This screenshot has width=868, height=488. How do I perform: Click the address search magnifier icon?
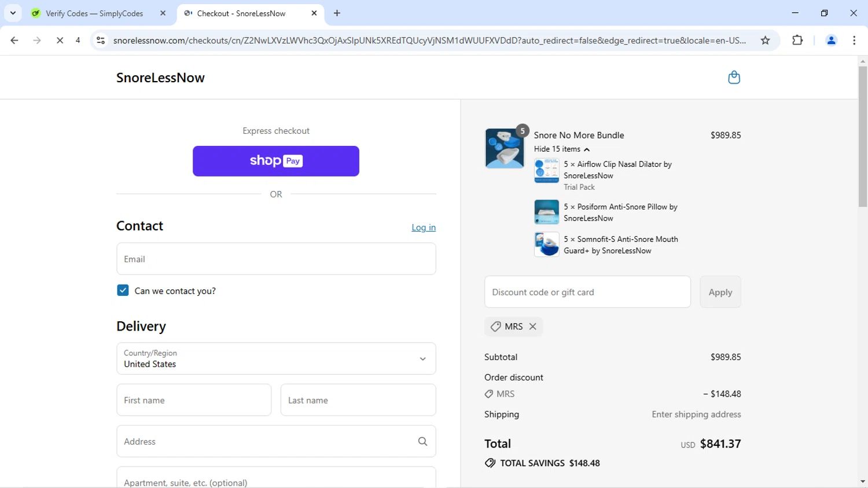click(x=422, y=442)
